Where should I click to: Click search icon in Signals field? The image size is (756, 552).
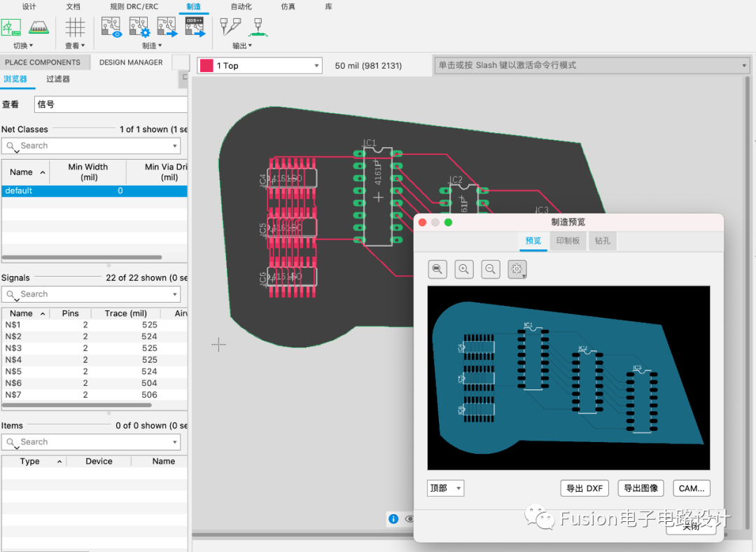tap(10, 295)
